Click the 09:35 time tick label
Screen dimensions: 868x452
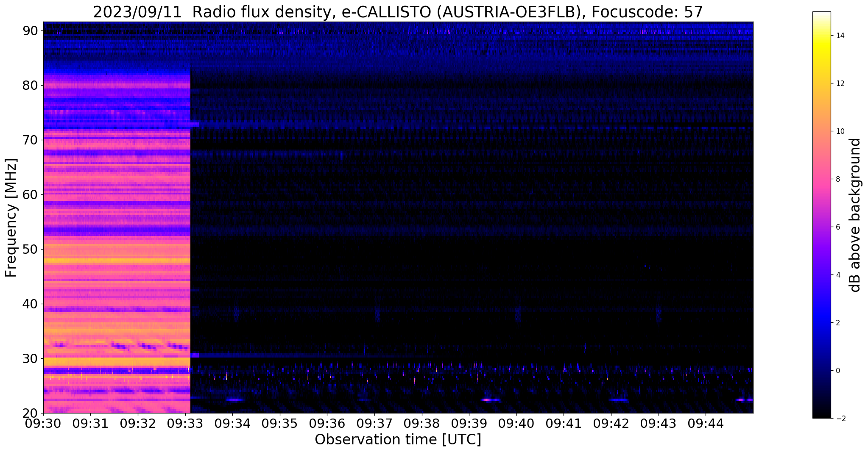280,423
